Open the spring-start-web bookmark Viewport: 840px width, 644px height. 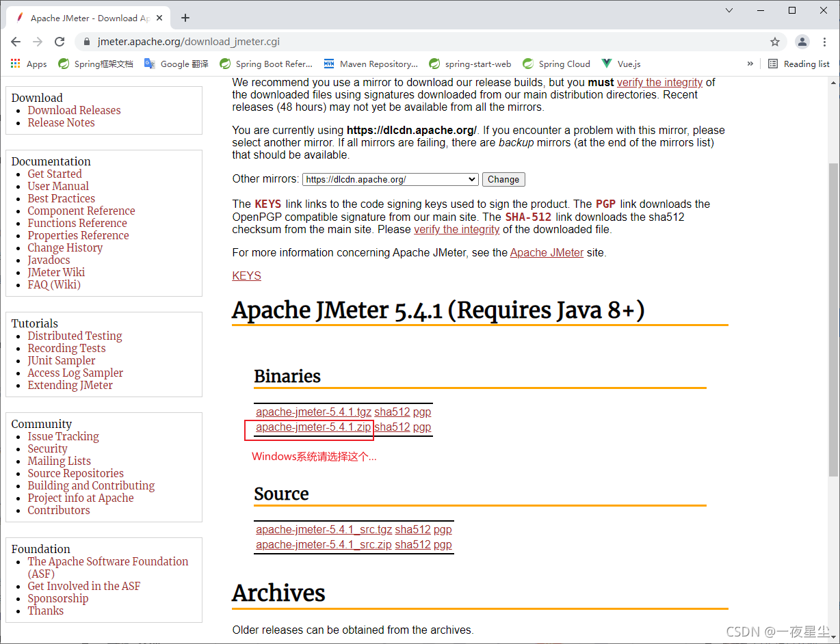(x=470, y=64)
